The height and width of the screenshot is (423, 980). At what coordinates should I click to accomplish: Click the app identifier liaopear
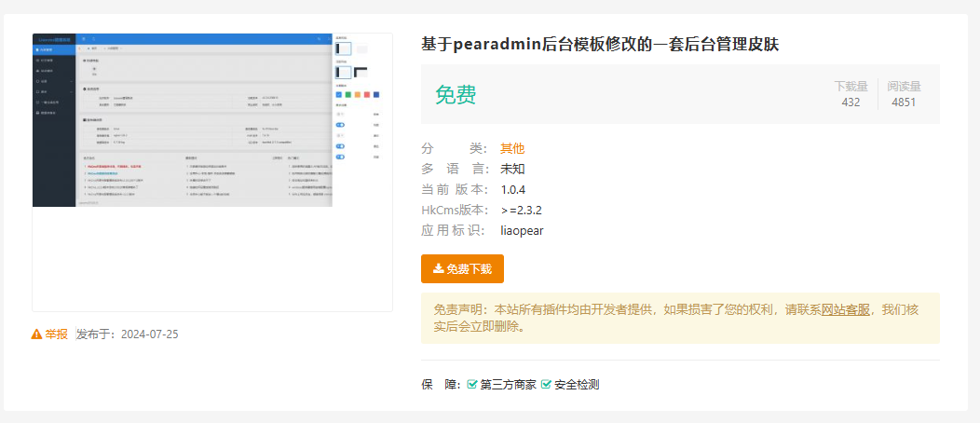pos(522,230)
